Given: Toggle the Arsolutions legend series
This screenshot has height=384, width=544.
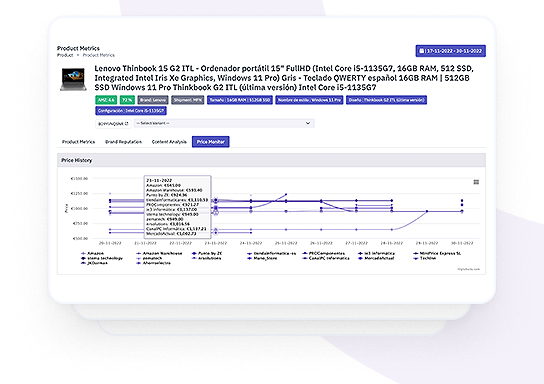Looking at the screenshot, I should tap(206, 258).
